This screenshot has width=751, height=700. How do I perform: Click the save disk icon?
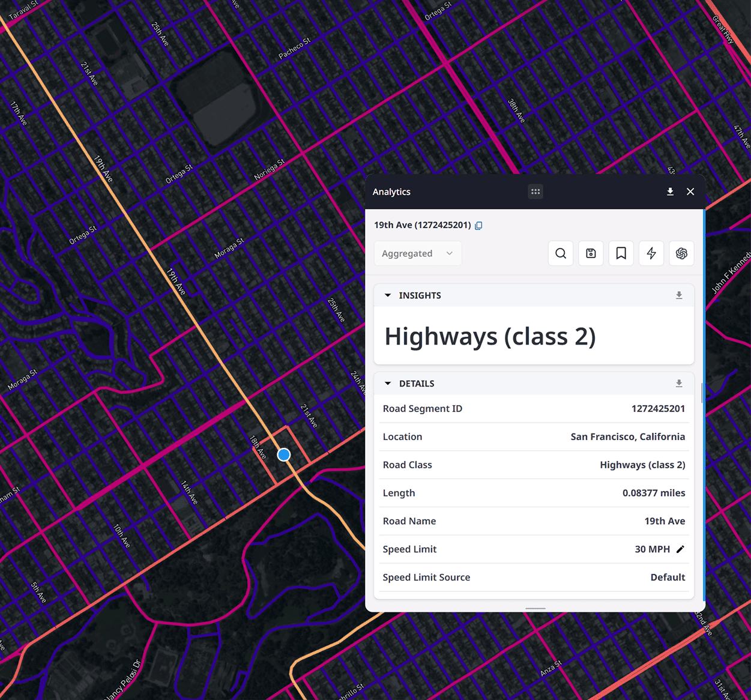click(x=591, y=253)
